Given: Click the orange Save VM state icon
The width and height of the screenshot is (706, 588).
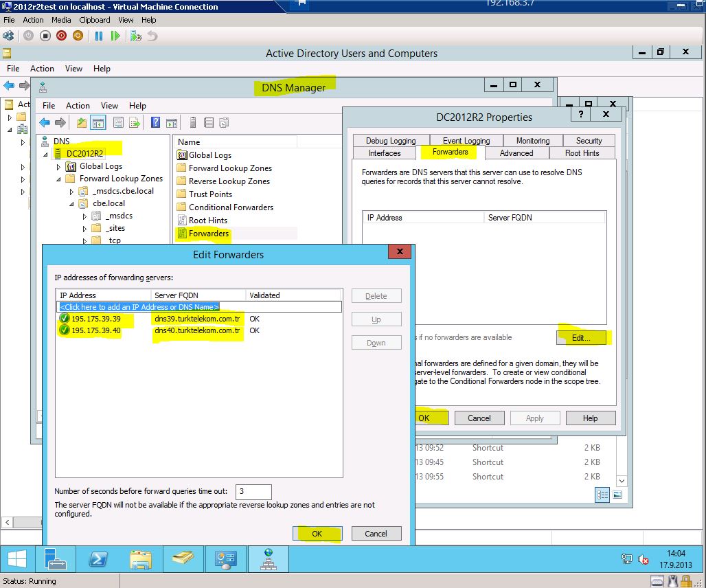Looking at the screenshot, I should pos(78,36).
